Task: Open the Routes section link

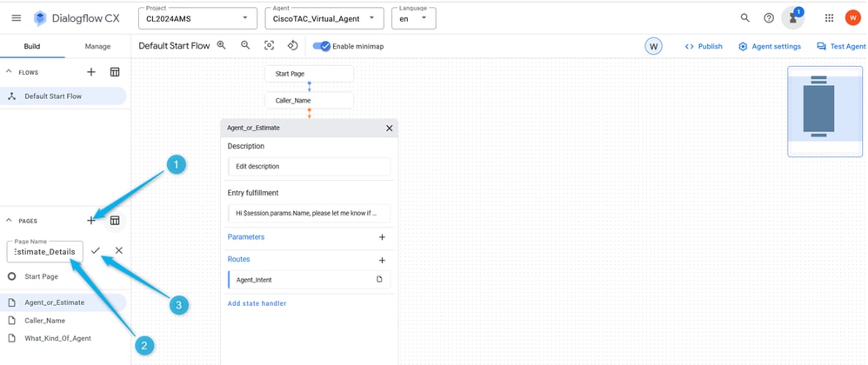Action: tap(238, 259)
